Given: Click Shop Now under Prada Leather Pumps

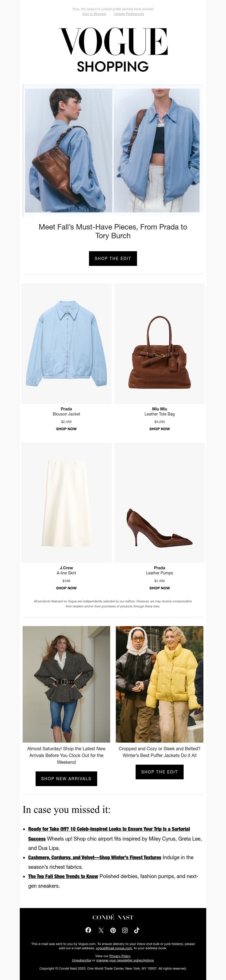Looking at the screenshot, I should [x=159, y=588].
